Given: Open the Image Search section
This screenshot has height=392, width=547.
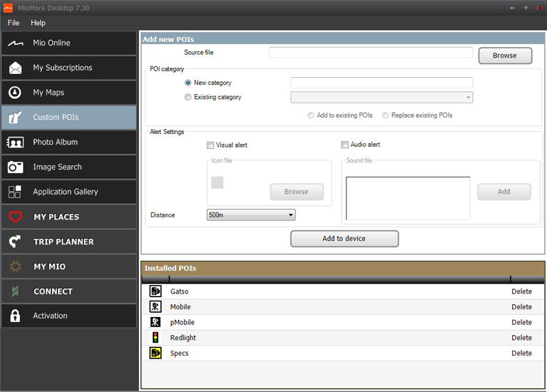Looking at the screenshot, I should click(69, 167).
